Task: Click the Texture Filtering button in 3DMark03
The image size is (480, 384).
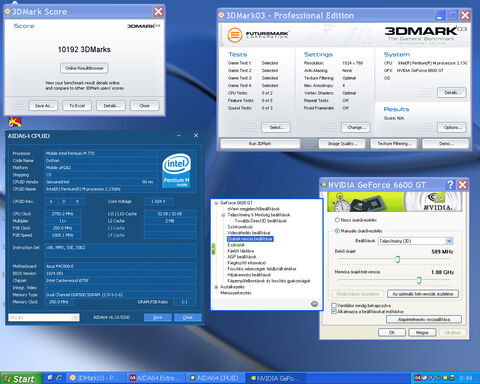Action: tap(394, 144)
